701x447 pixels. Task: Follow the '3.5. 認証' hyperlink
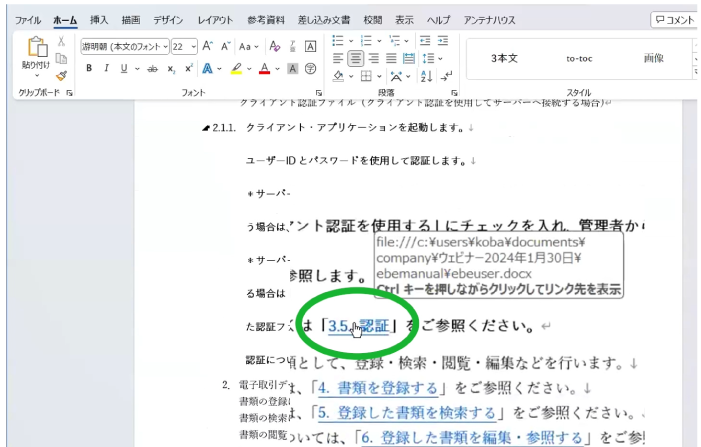[x=358, y=325]
